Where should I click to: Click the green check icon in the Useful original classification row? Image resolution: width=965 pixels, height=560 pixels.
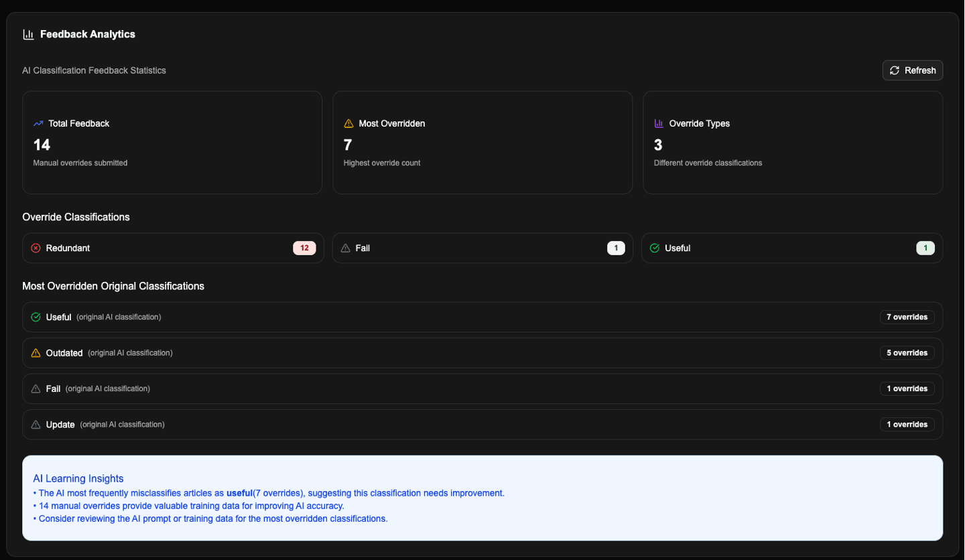click(x=36, y=317)
